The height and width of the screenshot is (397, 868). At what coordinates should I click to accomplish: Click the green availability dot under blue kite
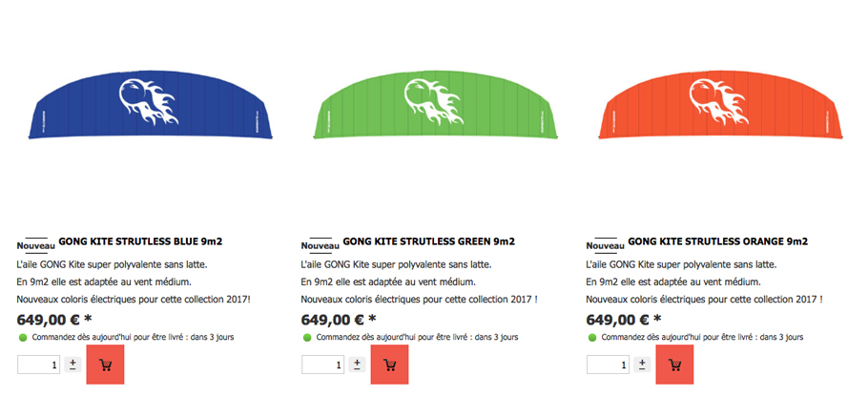pyautogui.click(x=23, y=337)
